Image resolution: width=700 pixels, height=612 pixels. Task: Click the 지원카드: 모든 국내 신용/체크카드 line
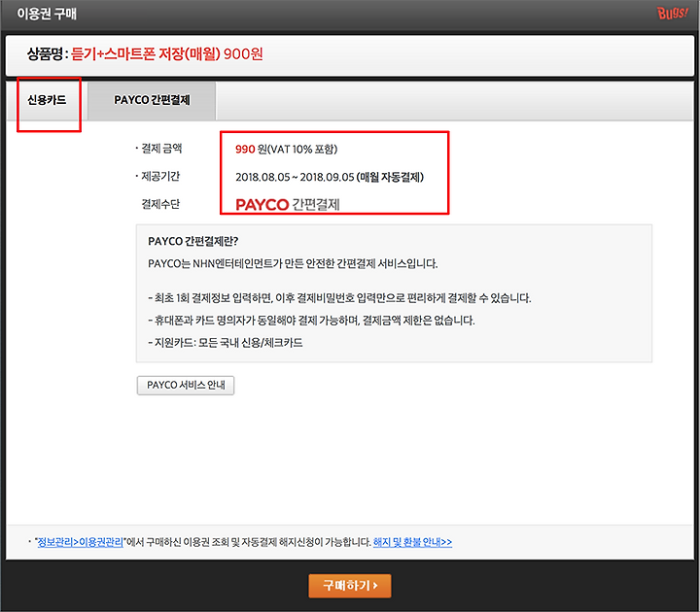(226, 343)
